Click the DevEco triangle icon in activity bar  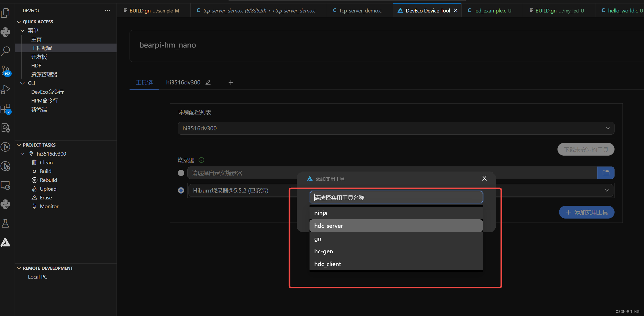6,242
